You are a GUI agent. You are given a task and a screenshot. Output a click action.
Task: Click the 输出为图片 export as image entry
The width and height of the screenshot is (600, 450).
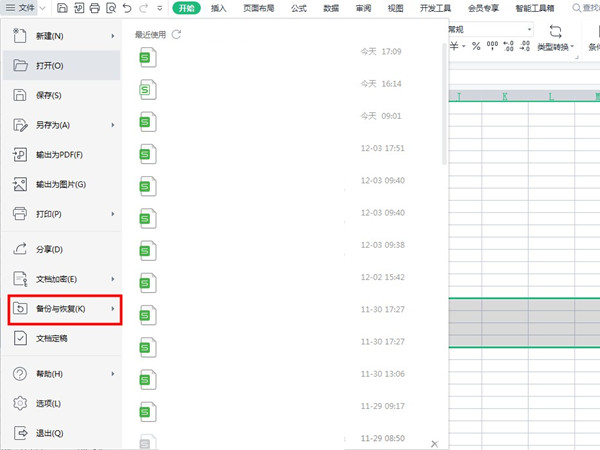(x=60, y=185)
